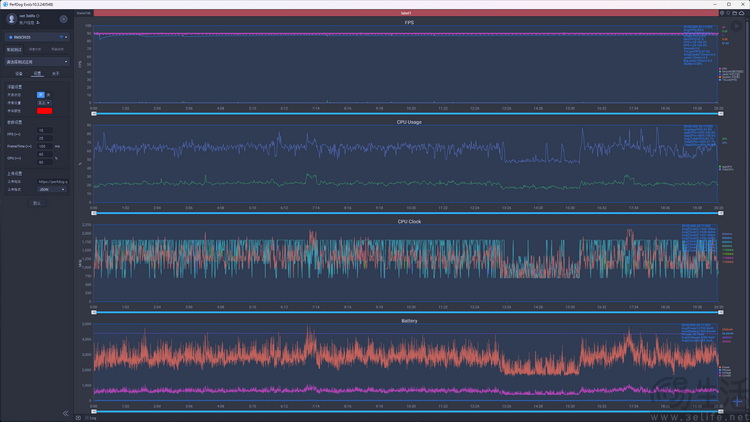Click the PerfDog app icon in title bar
Screen dimensions: 750x422
[5, 4]
